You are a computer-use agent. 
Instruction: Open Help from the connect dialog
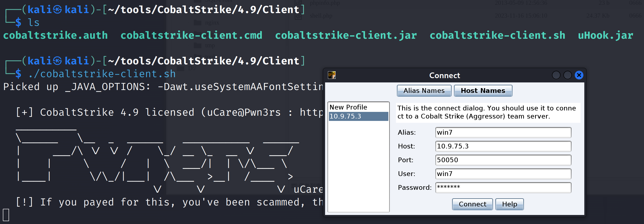509,204
